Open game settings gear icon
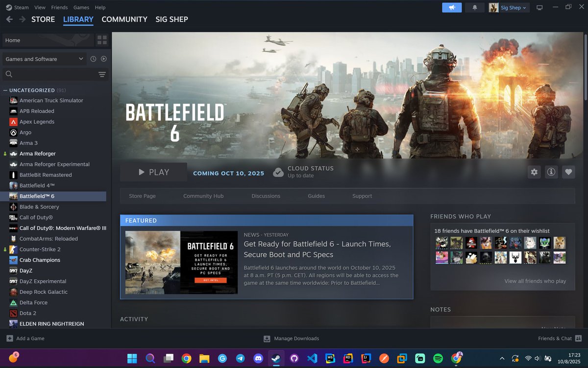This screenshot has height=368, width=588. coord(534,172)
